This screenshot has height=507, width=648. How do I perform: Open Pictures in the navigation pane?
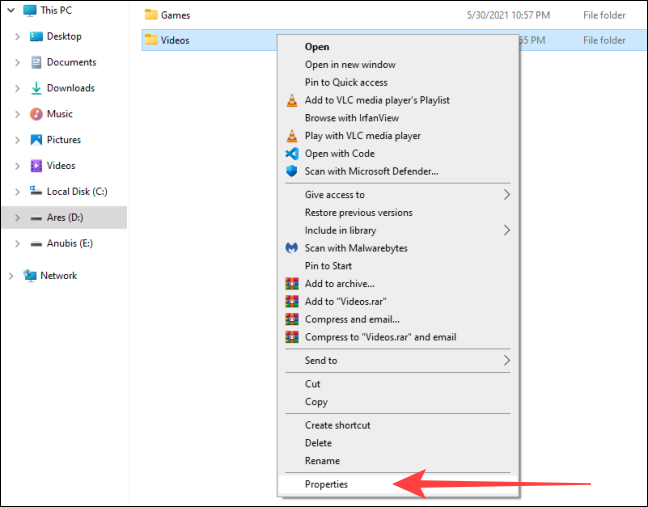[x=63, y=140]
